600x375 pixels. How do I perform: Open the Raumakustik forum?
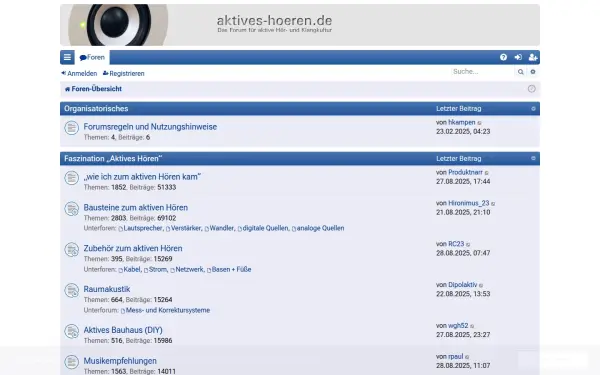[107, 289]
